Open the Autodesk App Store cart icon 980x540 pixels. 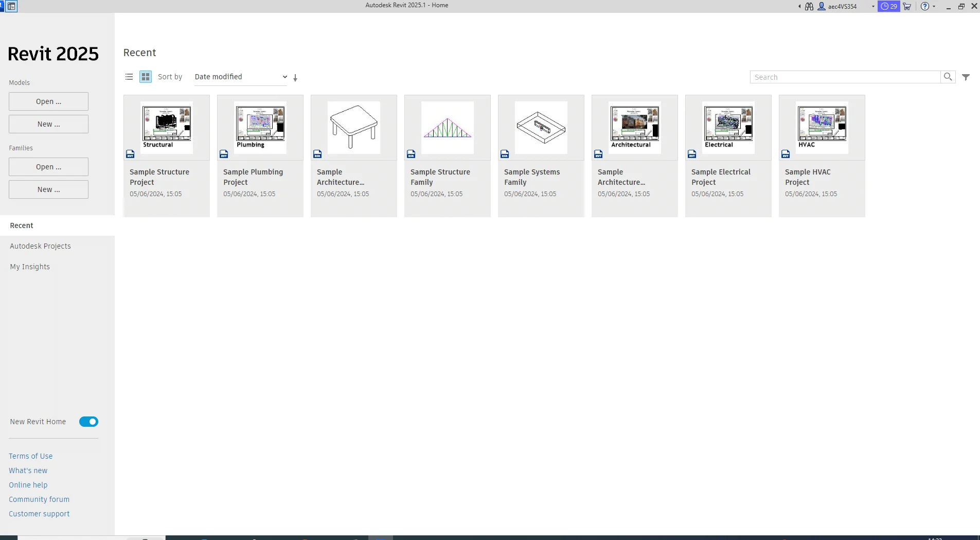(906, 6)
